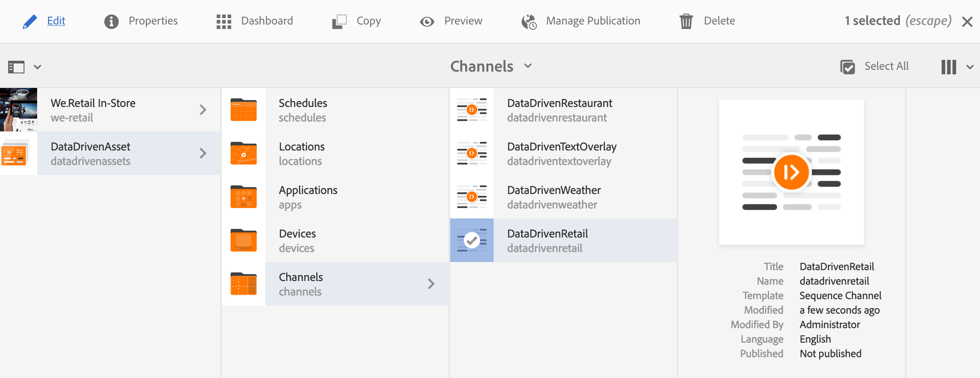Click the DataDrivenRetail preview thumbnail
Viewport: 980px width, 378px height.
(x=791, y=172)
